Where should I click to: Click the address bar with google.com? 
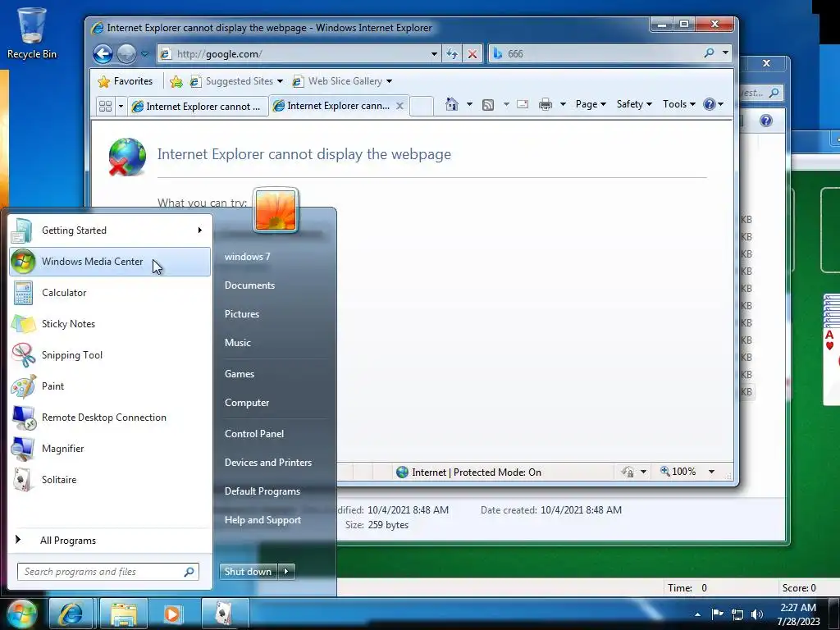pyautogui.click(x=300, y=53)
